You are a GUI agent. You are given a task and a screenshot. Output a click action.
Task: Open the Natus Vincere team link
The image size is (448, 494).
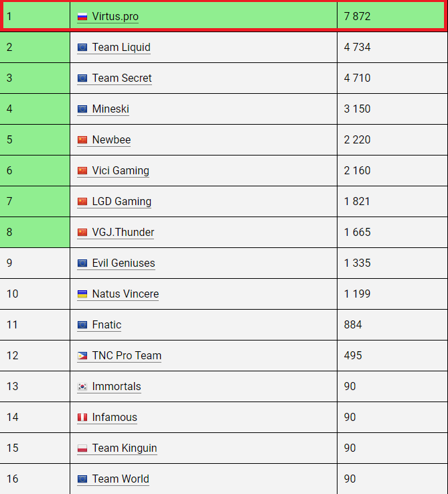click(125, 294)
